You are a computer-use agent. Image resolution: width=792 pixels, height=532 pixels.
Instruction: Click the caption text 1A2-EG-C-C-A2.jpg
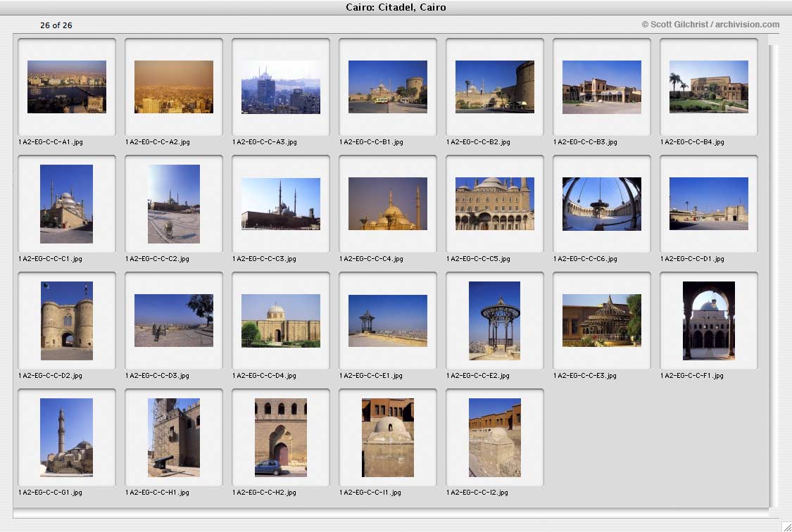[x=158, y=142]
